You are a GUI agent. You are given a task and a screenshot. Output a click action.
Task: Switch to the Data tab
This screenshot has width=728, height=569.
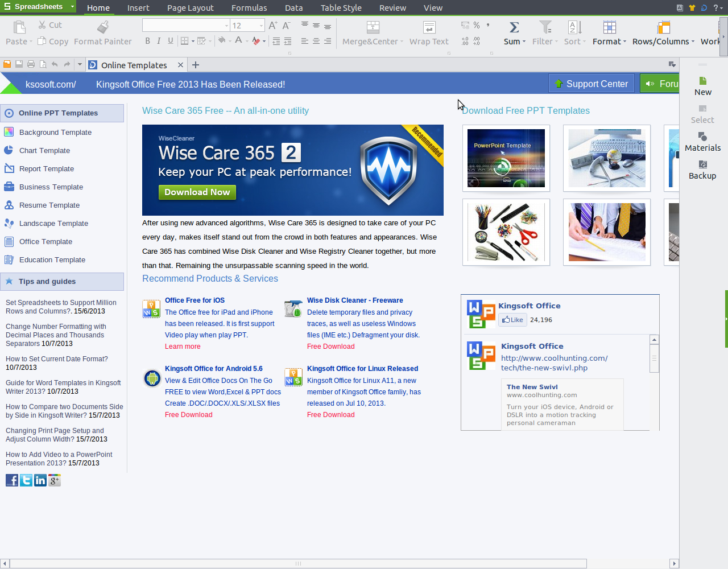pyautogui.click(x=293, y=8)
